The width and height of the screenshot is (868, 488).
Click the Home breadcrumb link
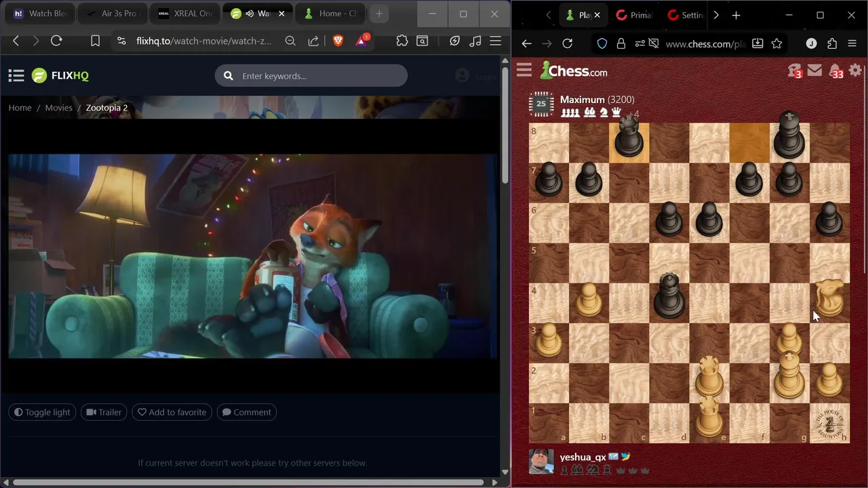click(20, 108)
